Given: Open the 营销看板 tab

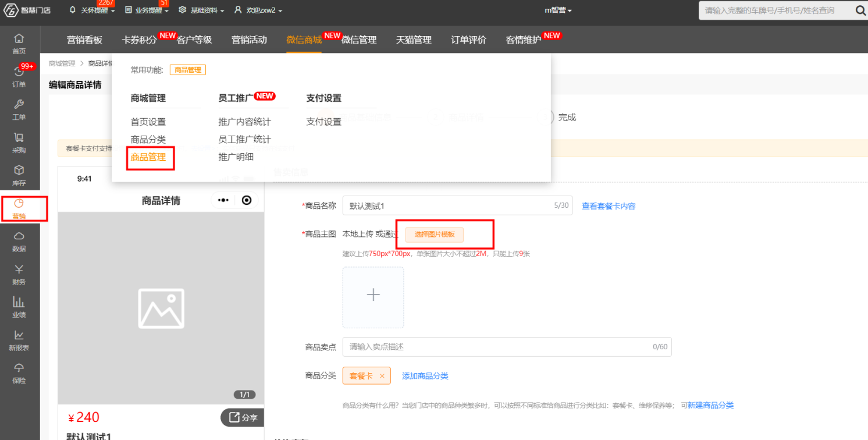Looking at the screenshot, I should (84, 40).
